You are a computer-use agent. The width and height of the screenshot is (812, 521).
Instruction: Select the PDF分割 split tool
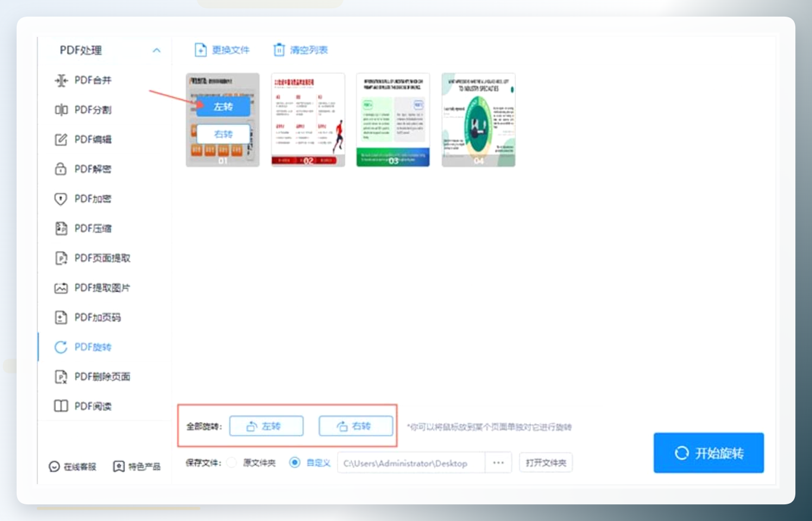83,110
